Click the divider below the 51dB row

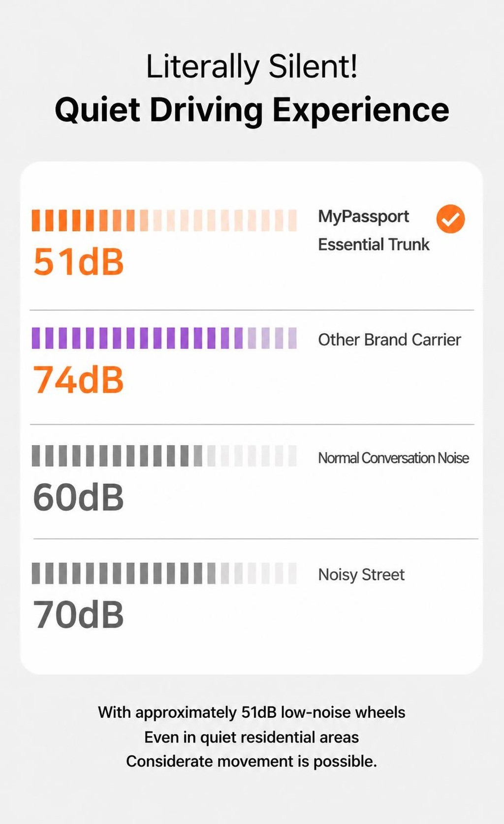pyautogui.click(x=252, y=310)
